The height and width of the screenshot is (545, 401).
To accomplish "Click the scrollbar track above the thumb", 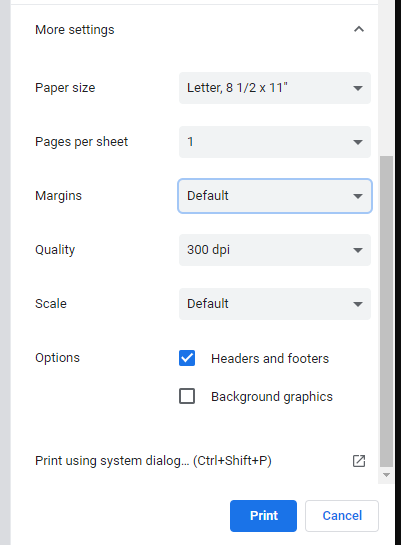I will [386, 80].
